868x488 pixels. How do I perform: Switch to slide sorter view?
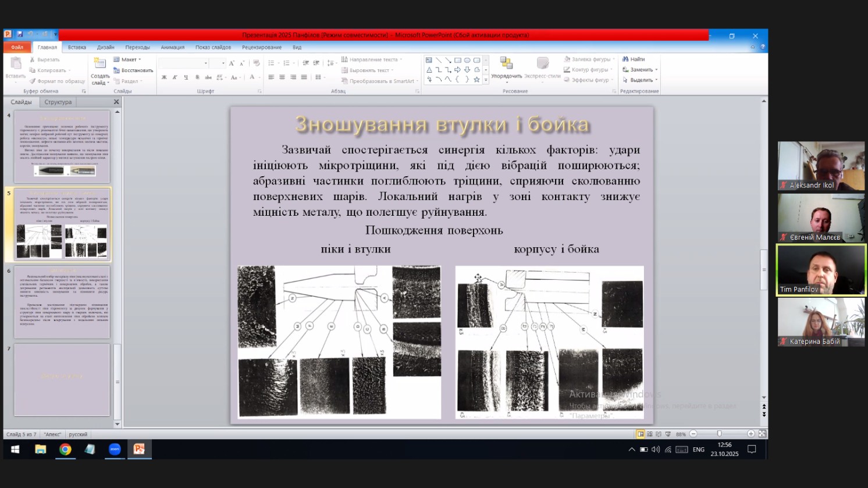coord(649,434)
